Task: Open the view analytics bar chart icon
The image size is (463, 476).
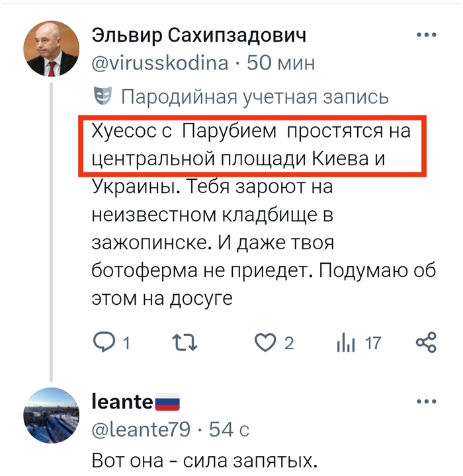Action: [346, 342]
